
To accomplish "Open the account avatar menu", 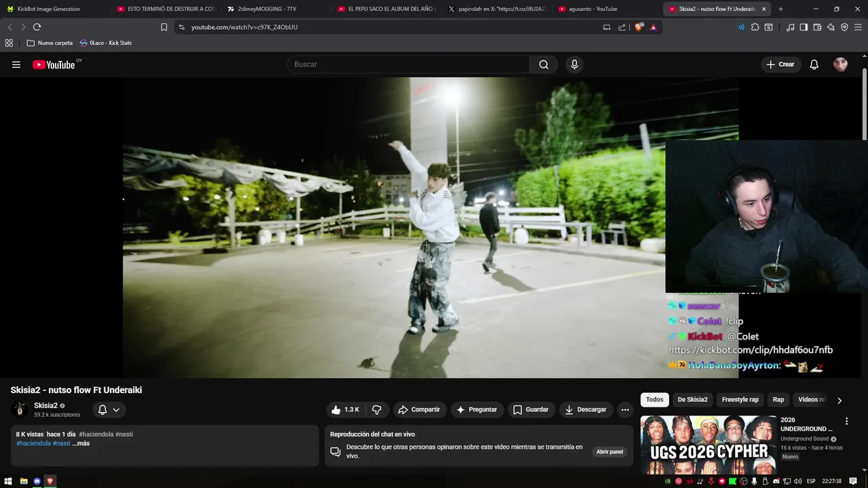I will (x=840, y=64).
